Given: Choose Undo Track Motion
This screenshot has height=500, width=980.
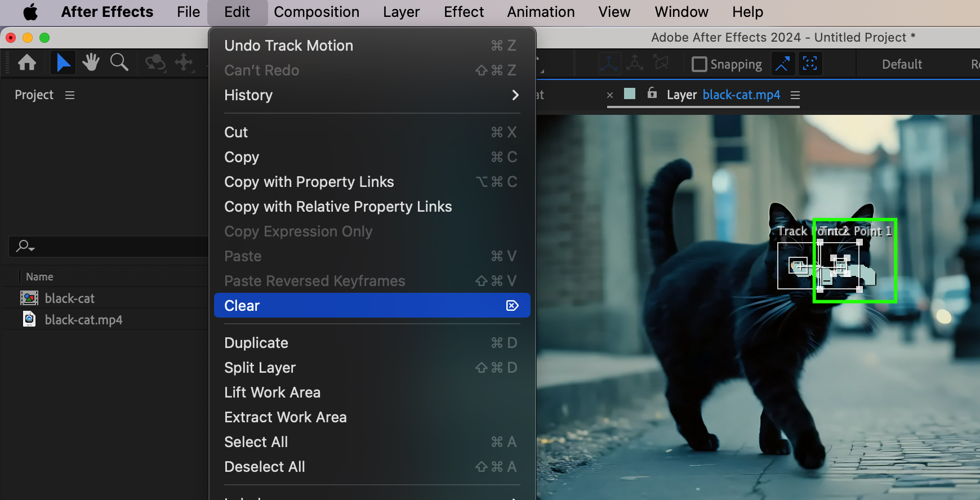Looking at the screenshot, I should 372,46.
